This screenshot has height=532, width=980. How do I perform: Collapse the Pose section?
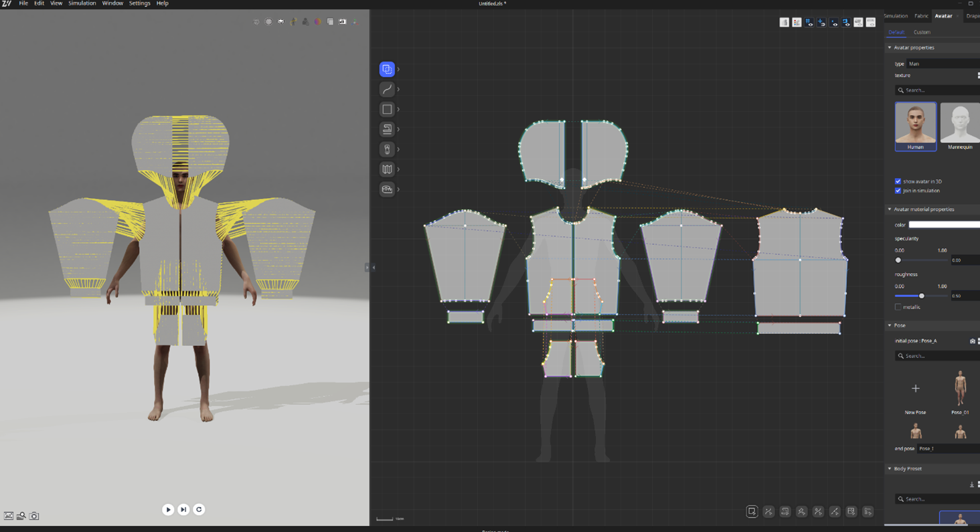click(890, 325)
